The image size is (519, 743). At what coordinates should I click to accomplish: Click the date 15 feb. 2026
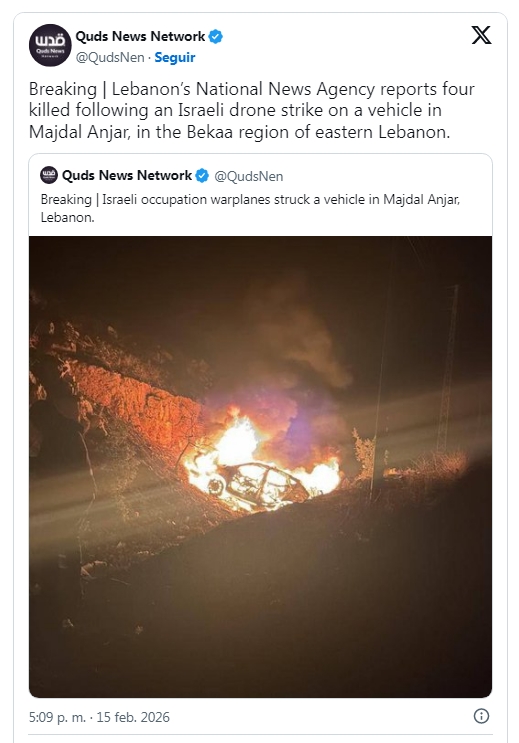pyautogui.click(x=133, y=717)
